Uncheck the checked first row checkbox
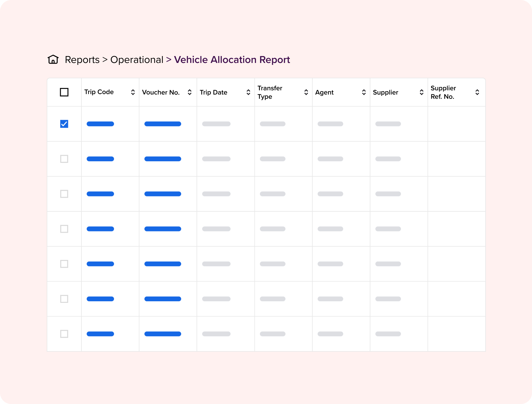Viewport: 532px width, 404px height. click(64, 124)
